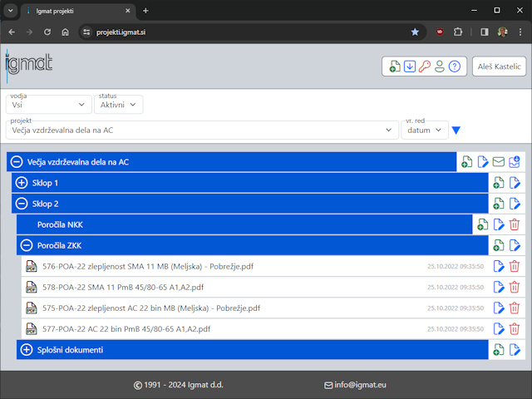Select the Poročila NKK folder row
The height and width of the screenshot is (399, 532).
(244, 224)
